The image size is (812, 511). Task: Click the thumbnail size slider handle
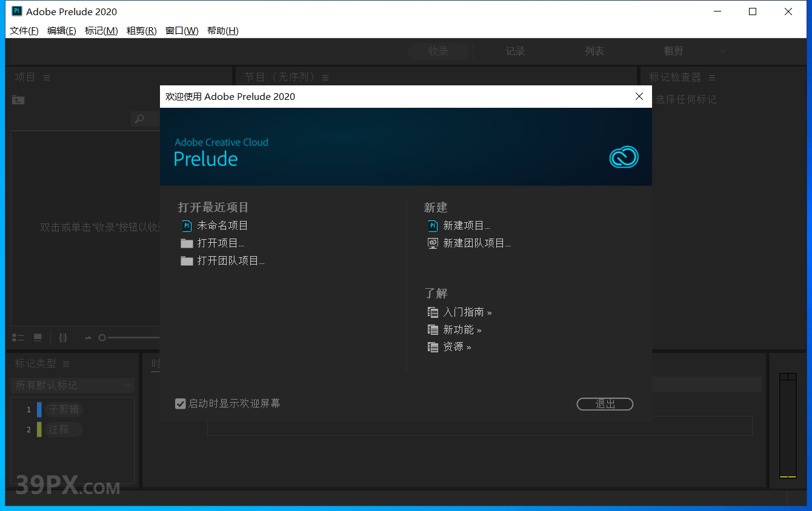click(x=102, y=338)
